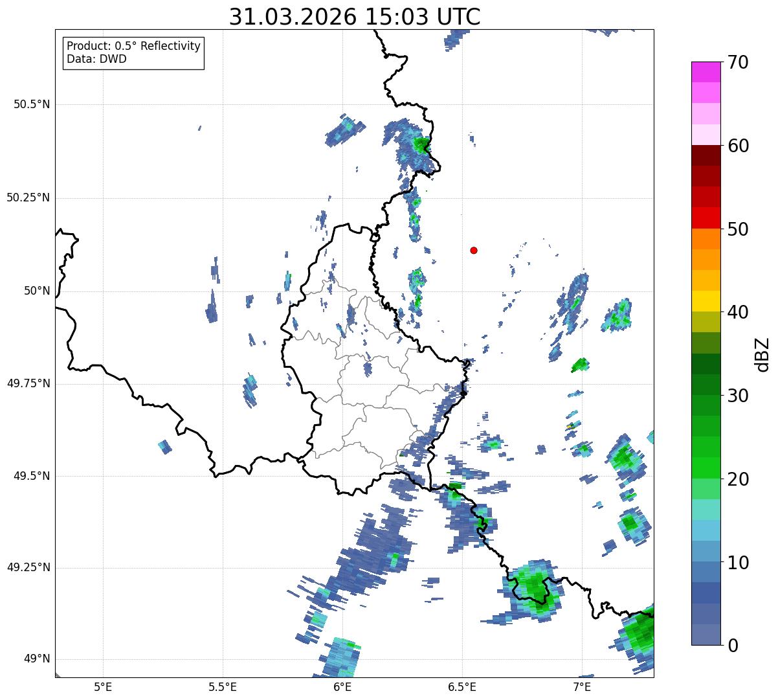The height and width of the screenshot is (700, 778).
Task: Click the dark red swatch just below 60 dBZ
Action: [x=706, y=155]
